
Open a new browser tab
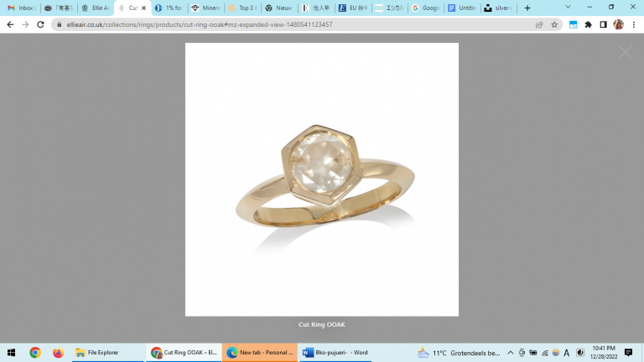click(527, 8)
